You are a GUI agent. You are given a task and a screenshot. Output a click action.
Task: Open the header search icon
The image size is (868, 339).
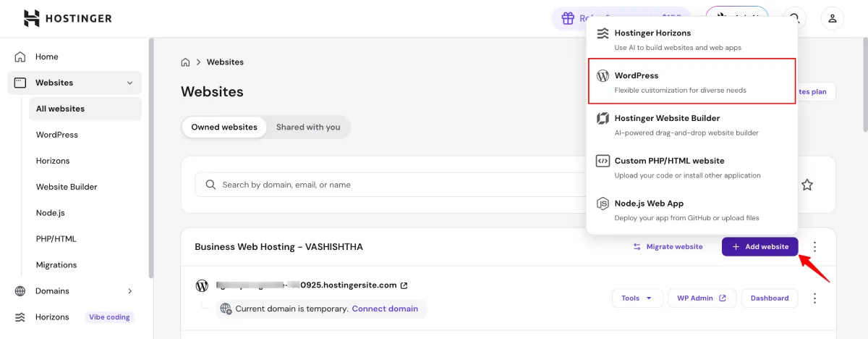click(x=795, y=18)
